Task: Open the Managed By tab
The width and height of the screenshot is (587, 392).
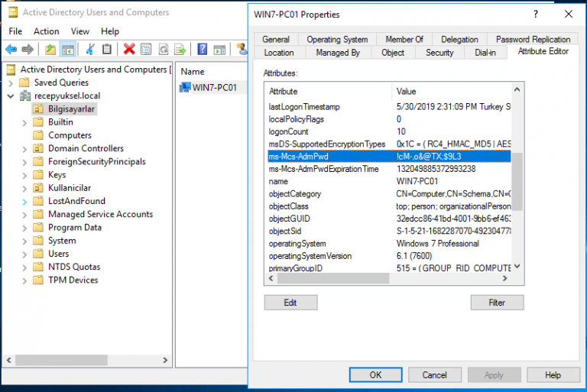Action: pos(338,53)
